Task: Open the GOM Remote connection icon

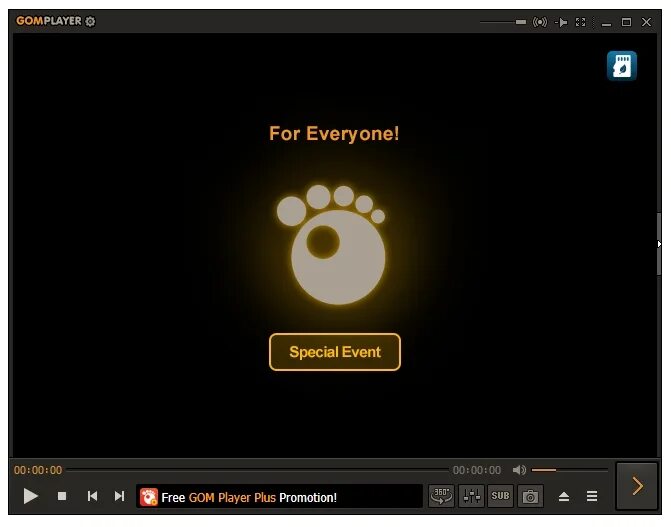Action: tap(540, 22)
